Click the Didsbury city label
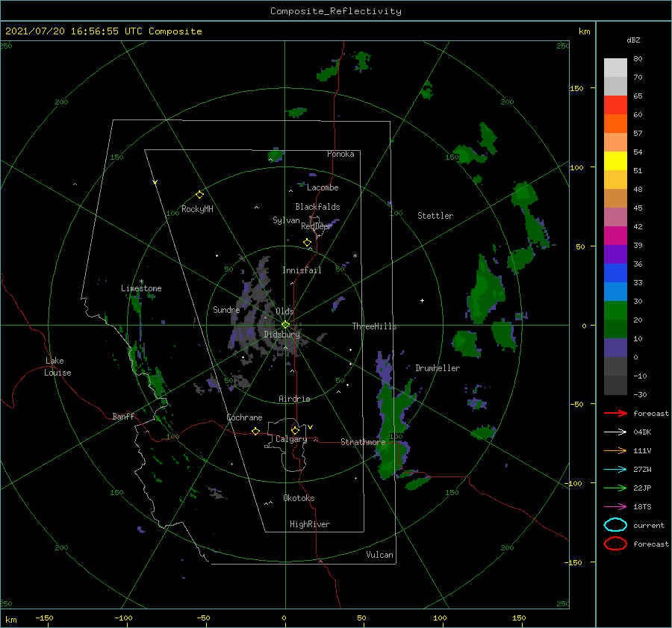The width and height of the screenshot is (672, 628). click(x=282, y=335)
